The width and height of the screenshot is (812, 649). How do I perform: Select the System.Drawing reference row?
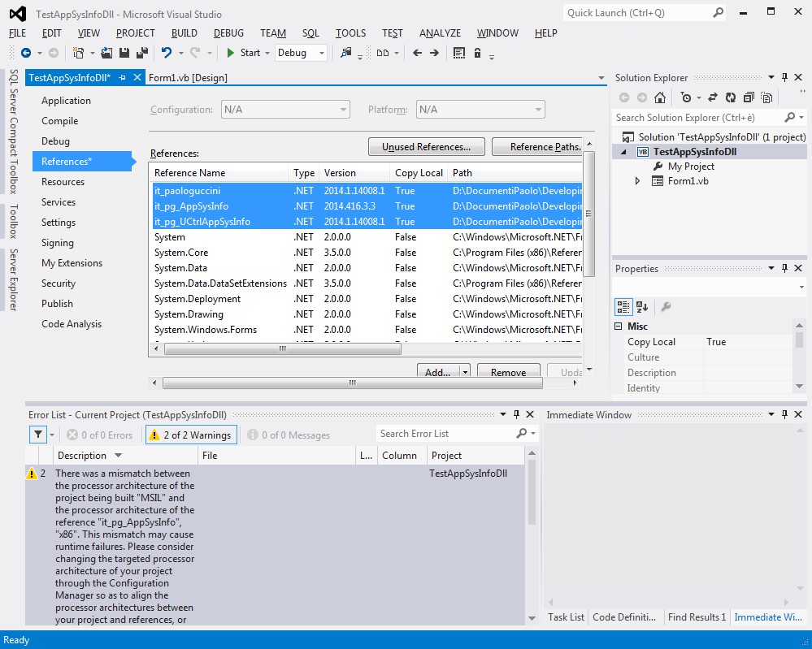[x=366, y=314]
